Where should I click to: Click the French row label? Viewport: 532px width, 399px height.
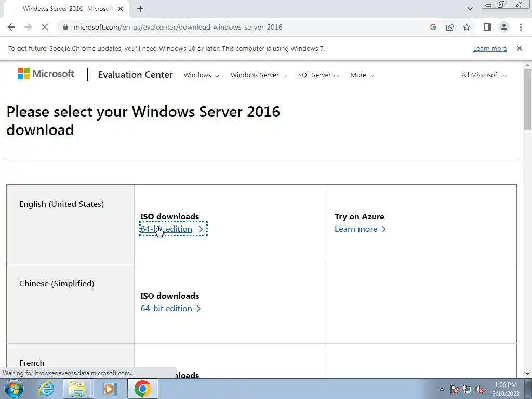click(32, 363)
